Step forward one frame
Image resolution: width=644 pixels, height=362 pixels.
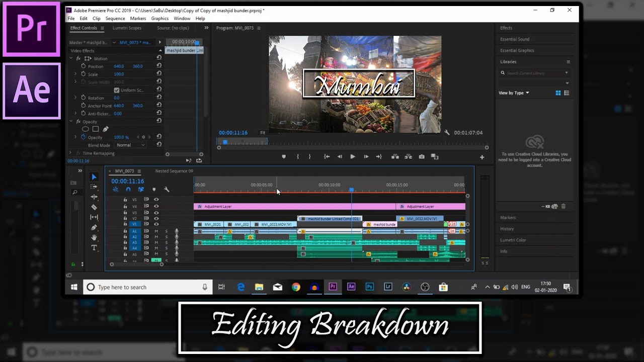pyautogui.click(x=366, y=157)
